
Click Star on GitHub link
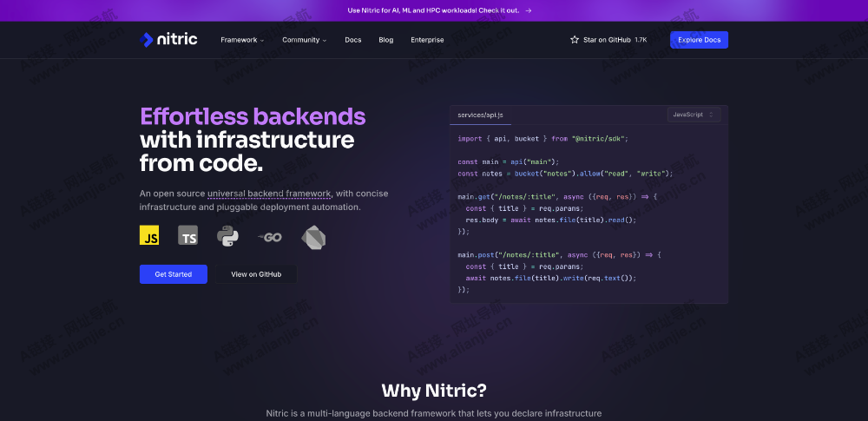607,40
